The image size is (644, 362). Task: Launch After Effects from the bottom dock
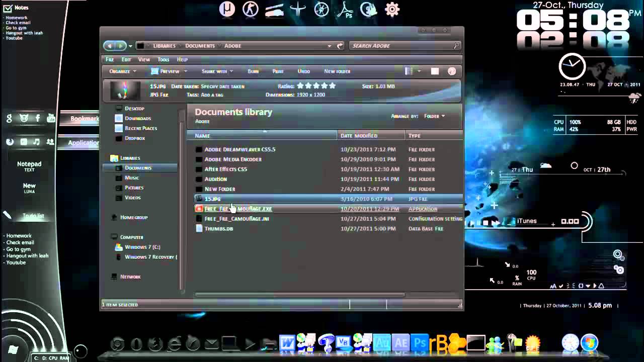(x=400, y=343)
